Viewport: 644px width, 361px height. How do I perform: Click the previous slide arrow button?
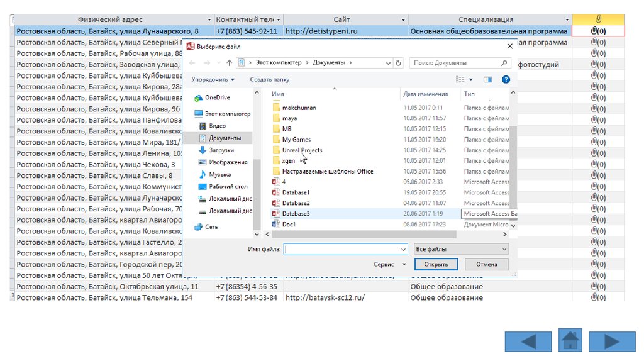point(528,341)
